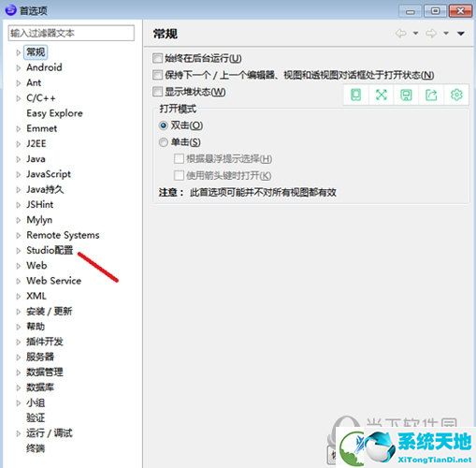Screen dimensions: 476x468
Task: Select the 单击 open mode radio button
Action: 163,142
